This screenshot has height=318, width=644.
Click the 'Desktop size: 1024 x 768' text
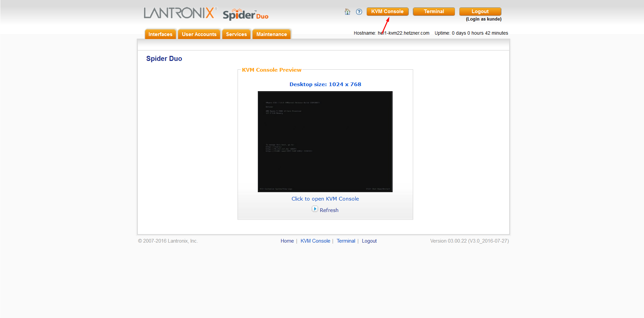coord(325,84)
